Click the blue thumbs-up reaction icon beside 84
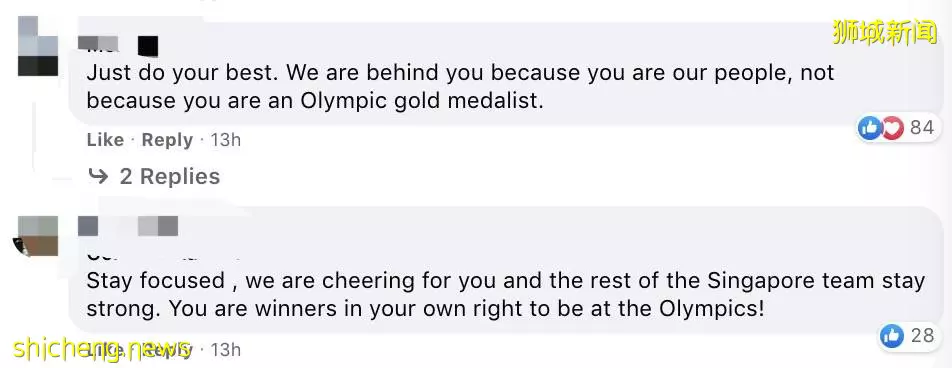Image resolution: width=952 pixels, height=368 pixels. (869, 128)
